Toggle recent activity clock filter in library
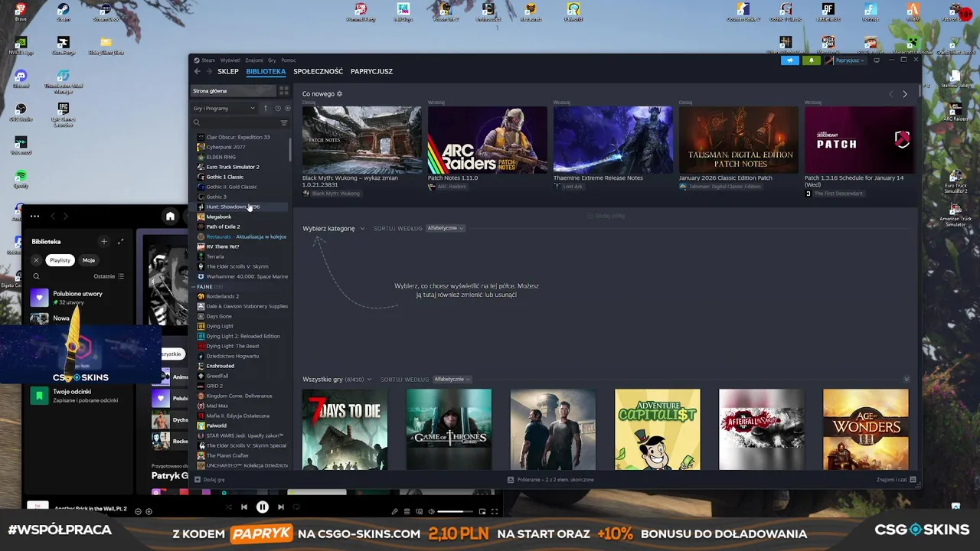Image resolution: width=980 pixels, height=551 pixels. 278,109
